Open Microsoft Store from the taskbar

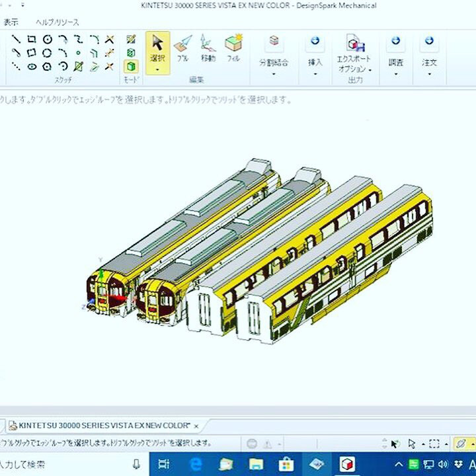[x=286, y=465]
